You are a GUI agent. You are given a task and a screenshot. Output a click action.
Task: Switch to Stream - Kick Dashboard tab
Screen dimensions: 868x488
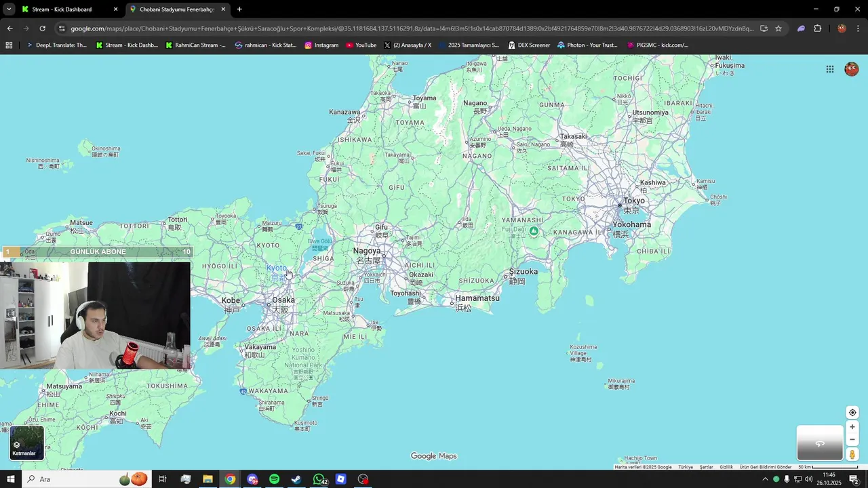69,9
